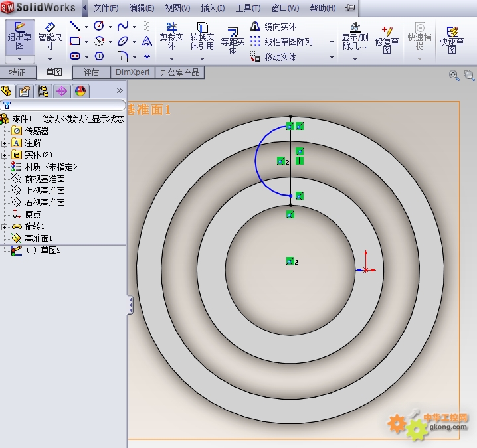Open the Linear Sketch Pattern dropdown arrow

332,42
